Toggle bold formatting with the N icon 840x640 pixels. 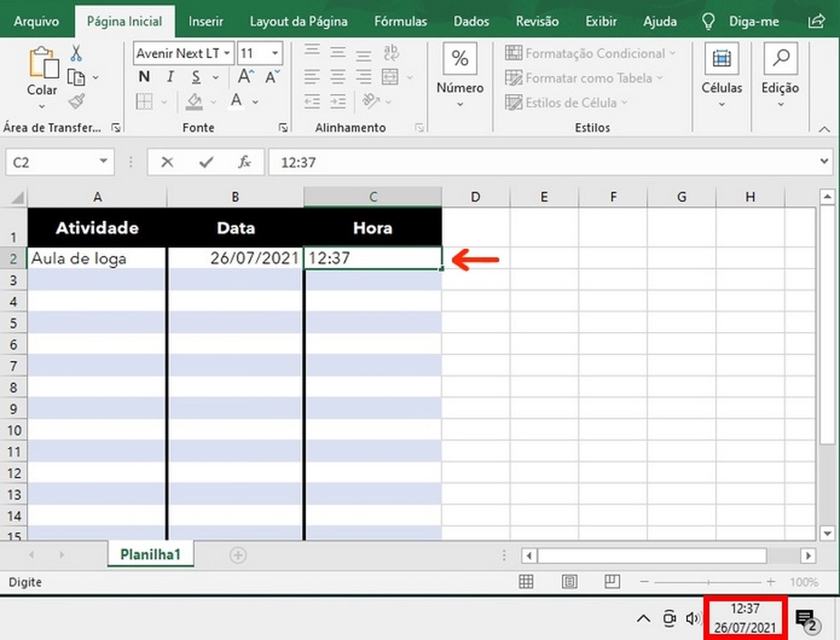click(x=143, y=77)
